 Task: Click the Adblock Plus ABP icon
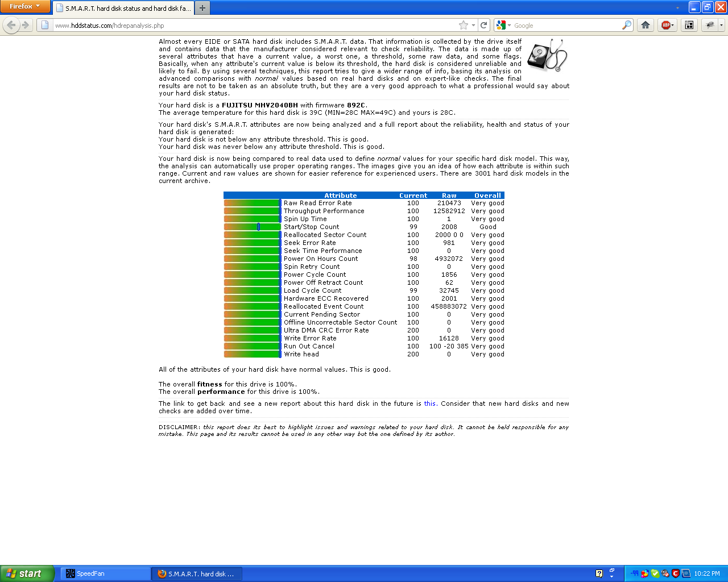665,25
